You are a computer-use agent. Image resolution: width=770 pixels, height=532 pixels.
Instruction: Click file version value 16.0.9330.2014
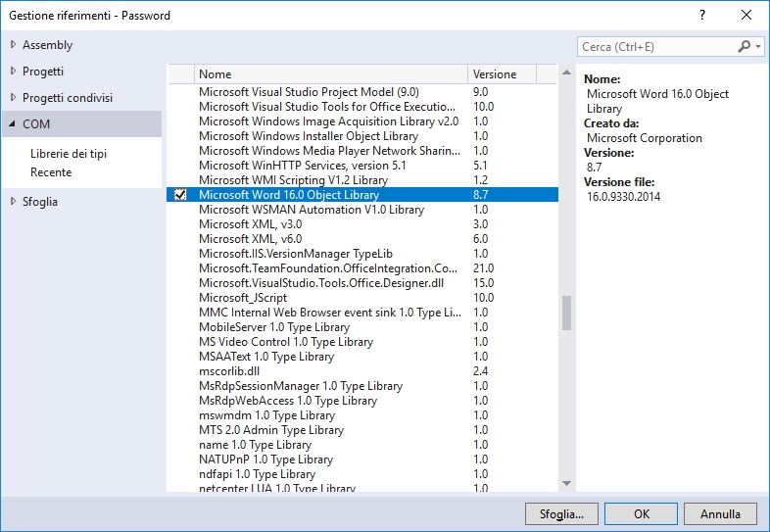point(623,197)
